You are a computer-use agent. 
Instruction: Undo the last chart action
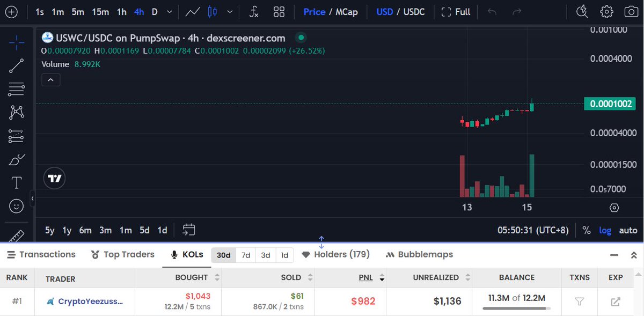tap(492, 12)
